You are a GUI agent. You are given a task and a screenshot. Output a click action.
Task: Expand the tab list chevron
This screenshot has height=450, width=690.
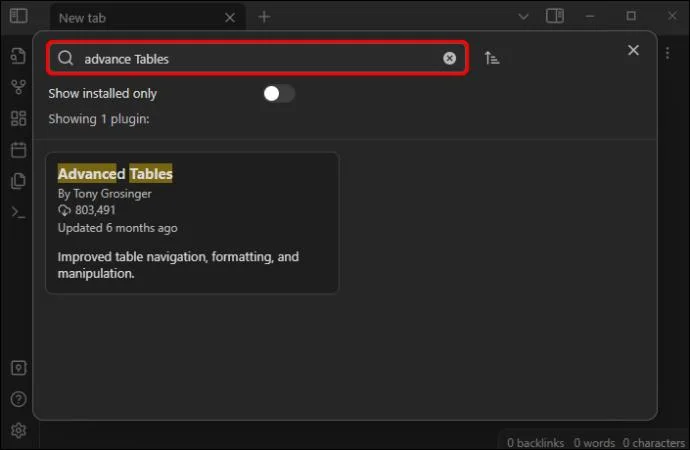tap(523, 17)
